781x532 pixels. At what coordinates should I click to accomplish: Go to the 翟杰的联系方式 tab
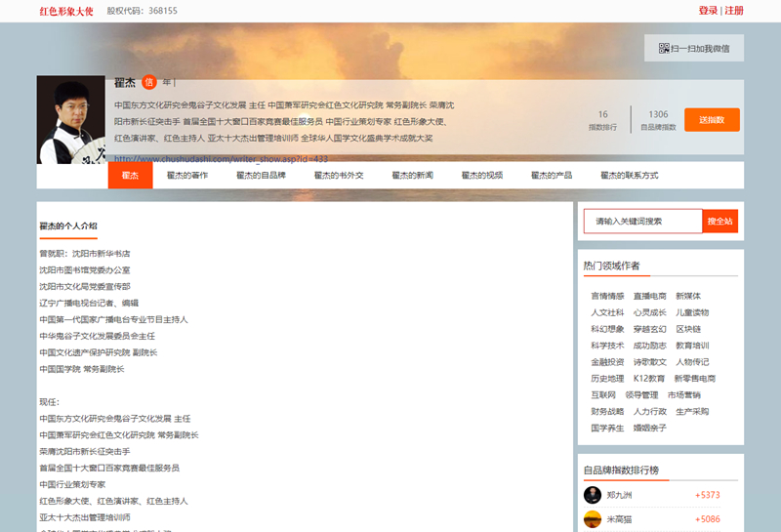click(629, 176)
